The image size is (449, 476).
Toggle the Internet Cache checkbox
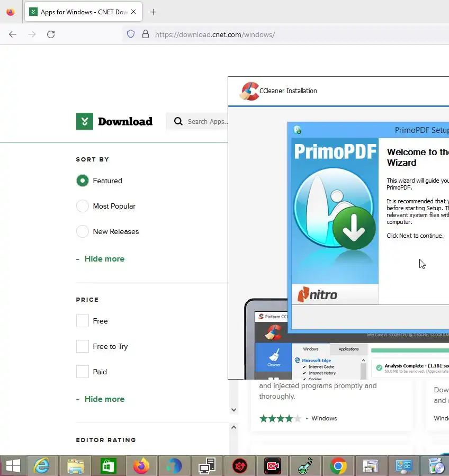tap(304, 367)
